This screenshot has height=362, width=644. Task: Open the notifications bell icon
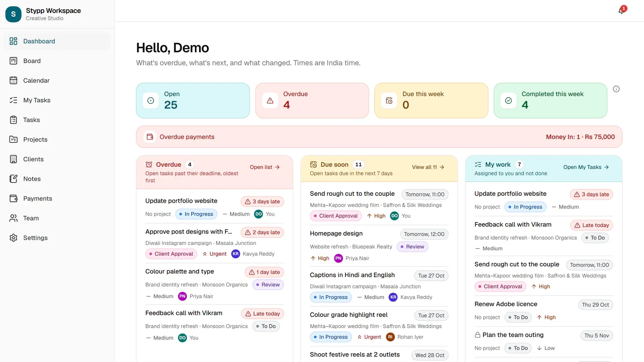pyautogui.click(x=621, y=10)
